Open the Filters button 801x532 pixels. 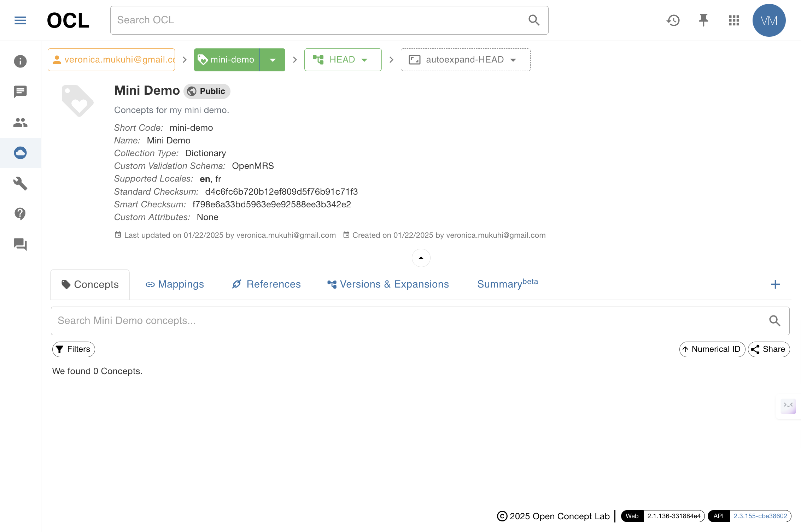74,349
